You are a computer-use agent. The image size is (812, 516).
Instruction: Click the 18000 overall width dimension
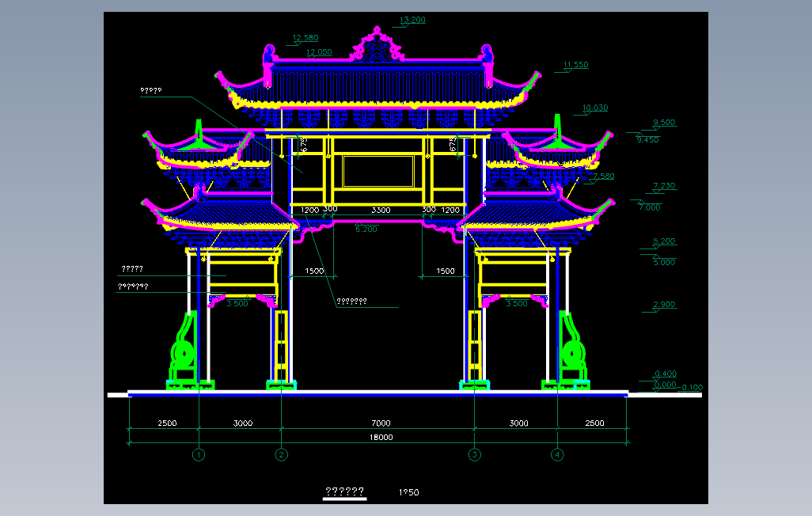[x=381, y=437]
